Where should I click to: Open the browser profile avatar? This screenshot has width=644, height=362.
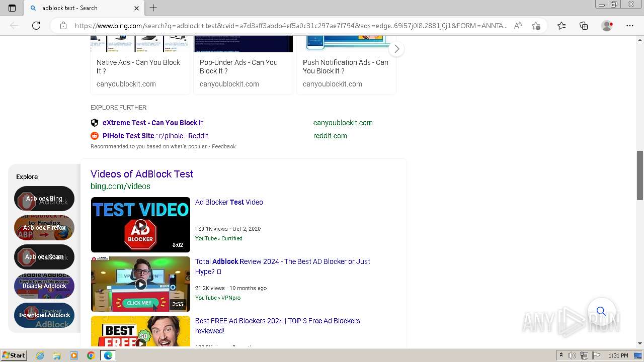(x=607, y=26)
